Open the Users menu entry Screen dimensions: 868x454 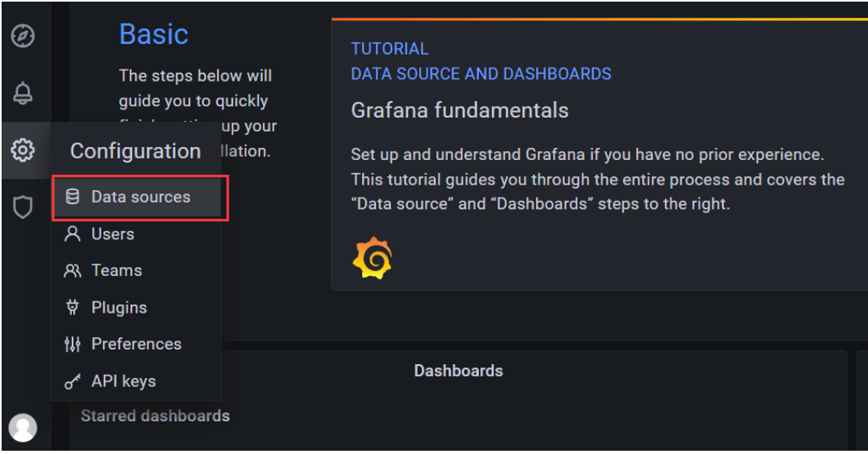tap(135, 234)
